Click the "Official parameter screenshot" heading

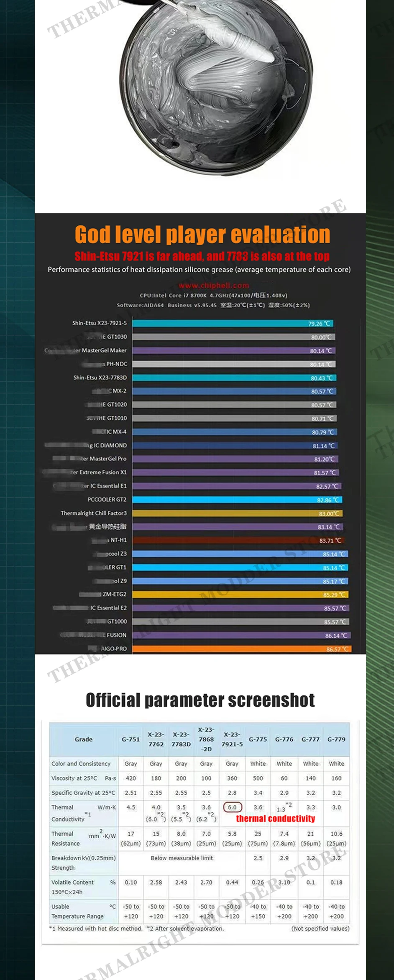200,700
